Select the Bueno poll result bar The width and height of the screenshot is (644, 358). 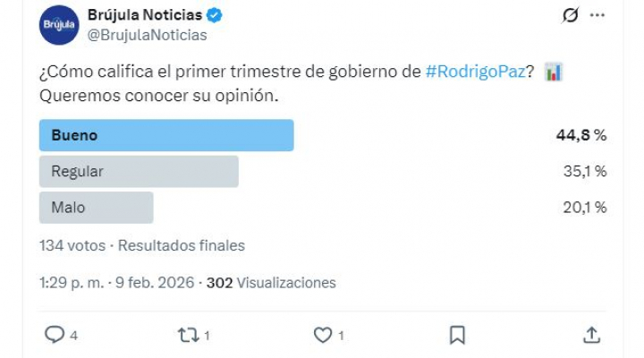pyautogui.click(x=166, y=135)
